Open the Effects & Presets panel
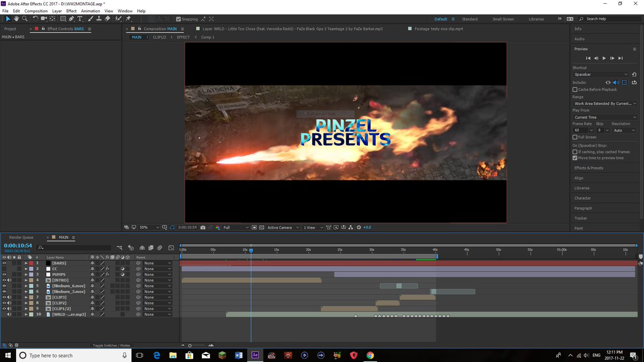The width and height of the screenshot is (644, 362). click(589, 168)
